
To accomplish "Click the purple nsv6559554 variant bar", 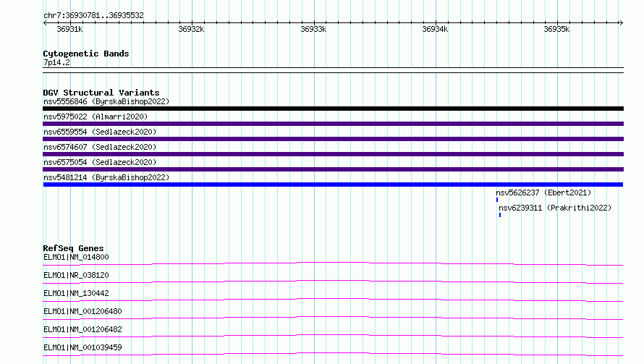I will [333, 139].
